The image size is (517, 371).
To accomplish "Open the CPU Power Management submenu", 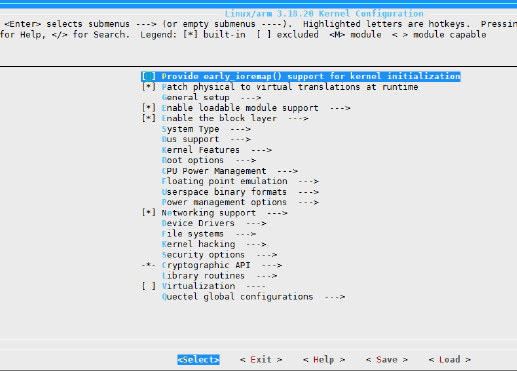I will 230,171.
